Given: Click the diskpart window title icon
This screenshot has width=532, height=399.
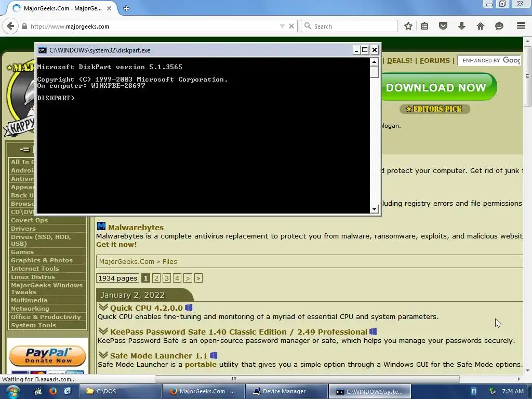Looking at the screenshot, I should [x=43, y=50].
